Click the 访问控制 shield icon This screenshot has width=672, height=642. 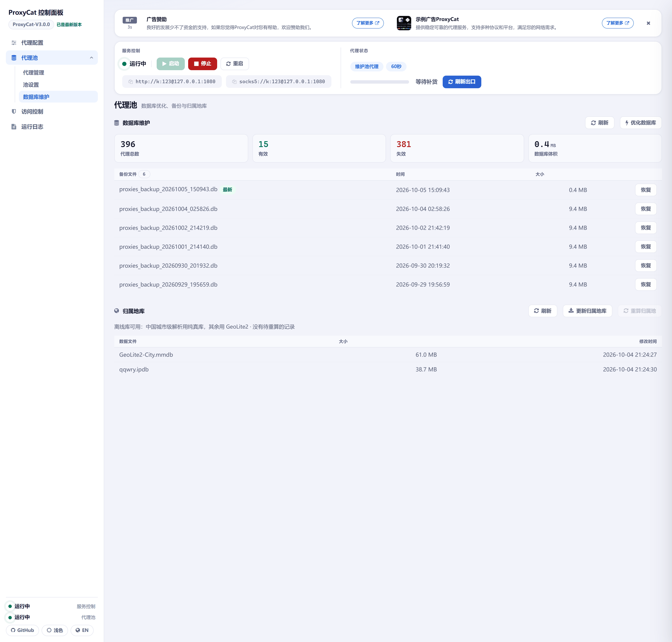pyautogui.click(x=14, y=112)
